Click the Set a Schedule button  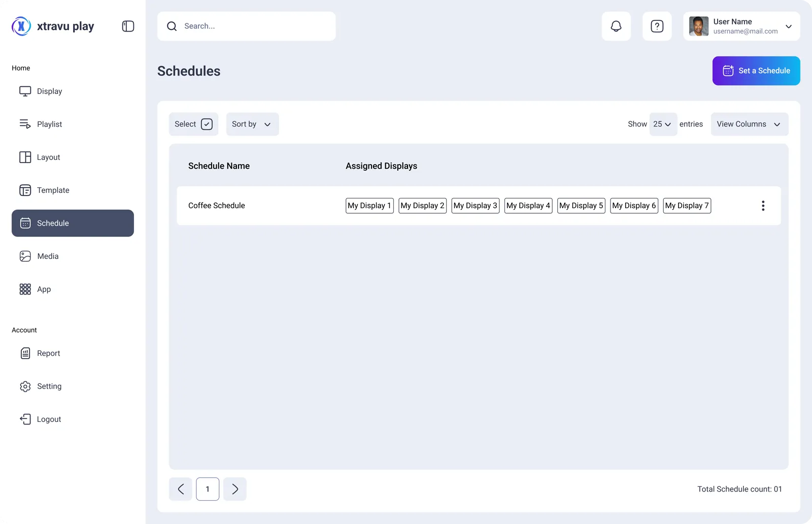(x=756, y=71)
